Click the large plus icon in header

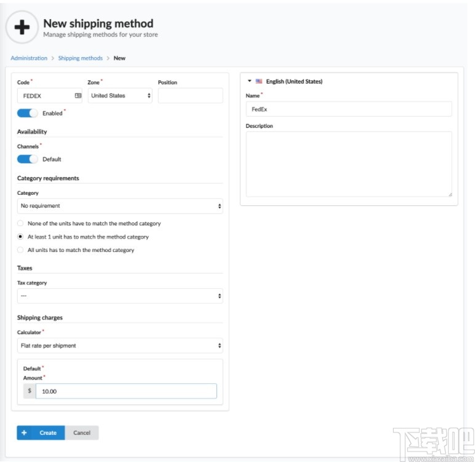22,28
